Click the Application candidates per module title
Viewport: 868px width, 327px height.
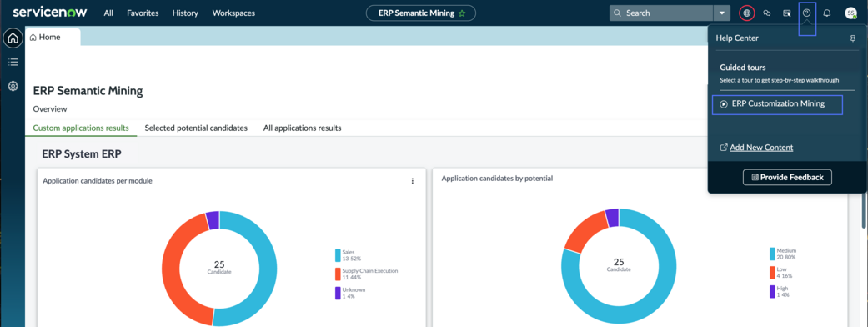[x=98, y=181]
